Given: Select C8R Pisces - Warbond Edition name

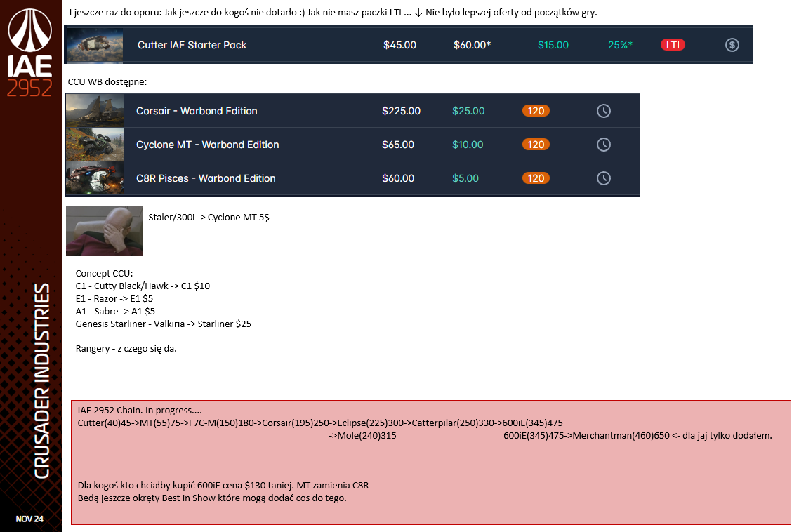Looking at the screenshot, I should [x=206, y=178].
